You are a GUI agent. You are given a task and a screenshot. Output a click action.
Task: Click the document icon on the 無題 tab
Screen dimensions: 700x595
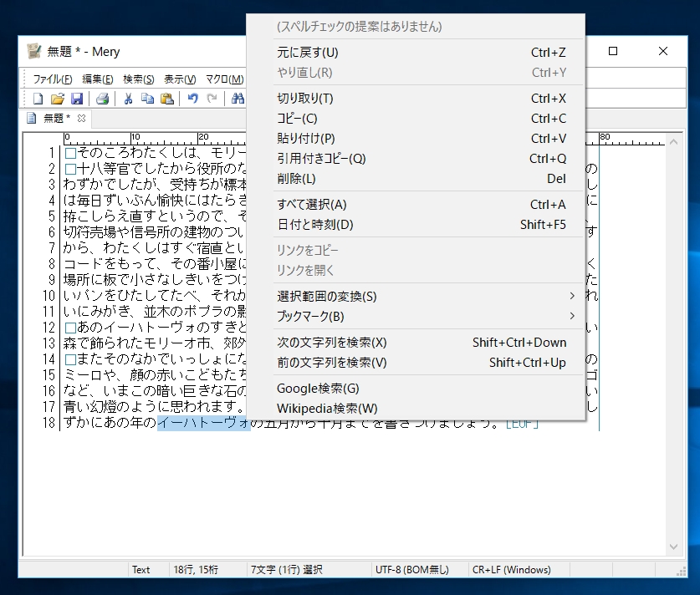(31, 118)
